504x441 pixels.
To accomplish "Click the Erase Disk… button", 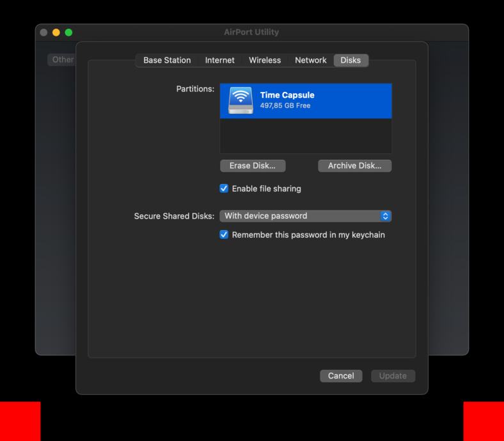I will (x=253, y=166).
